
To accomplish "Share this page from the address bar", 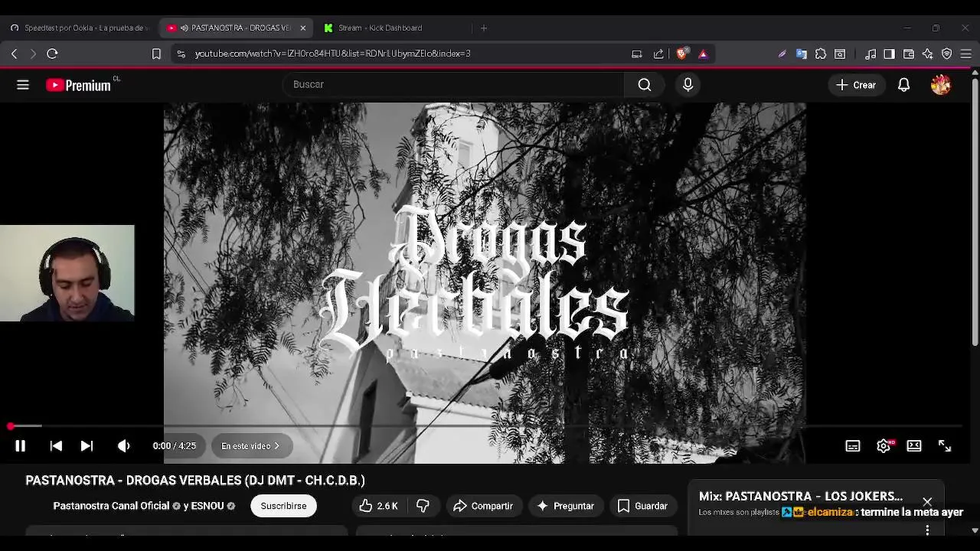I will [x=658, y=54].
